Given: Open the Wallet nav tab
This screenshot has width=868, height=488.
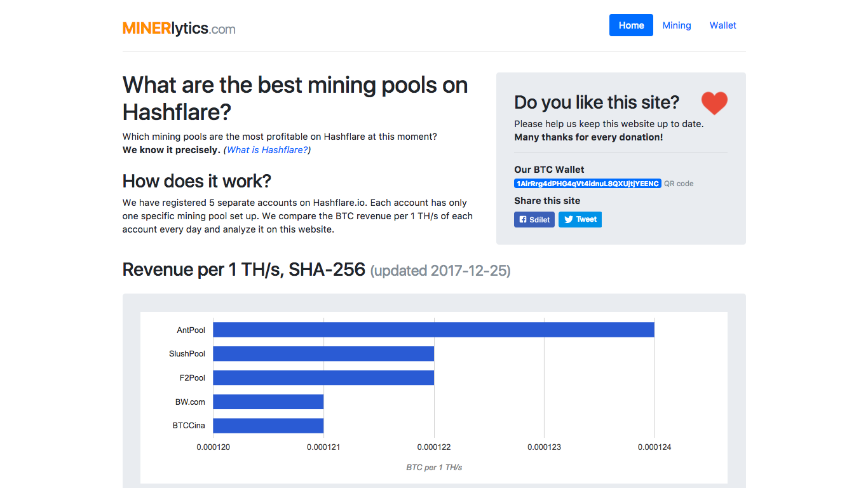Looking at the screenshot, I should tap(723, 25).
